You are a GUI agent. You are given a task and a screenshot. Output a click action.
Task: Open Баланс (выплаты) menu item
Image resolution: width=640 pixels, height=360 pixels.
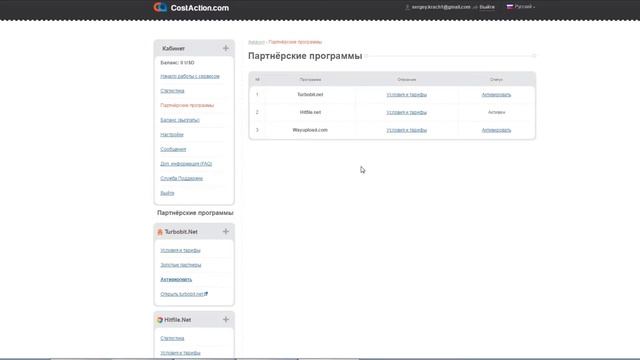tap(180, 120)
